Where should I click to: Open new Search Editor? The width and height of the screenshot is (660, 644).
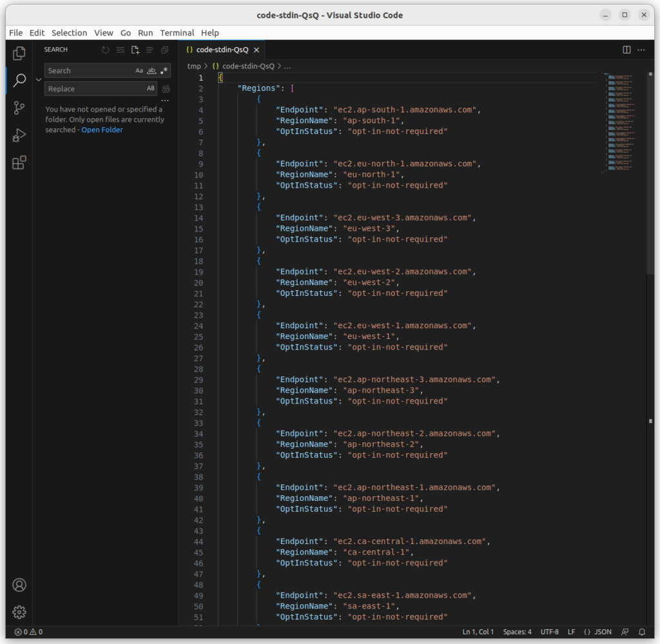135,50
